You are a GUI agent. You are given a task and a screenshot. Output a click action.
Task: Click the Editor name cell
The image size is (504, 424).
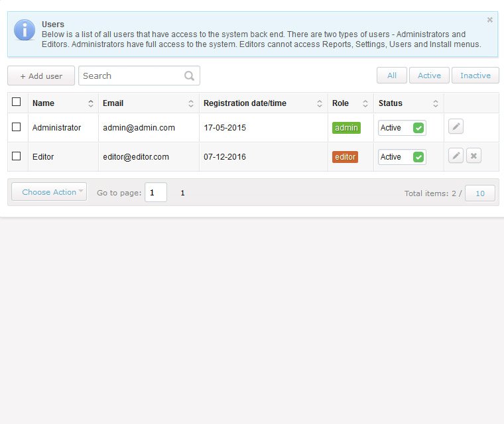43,157
